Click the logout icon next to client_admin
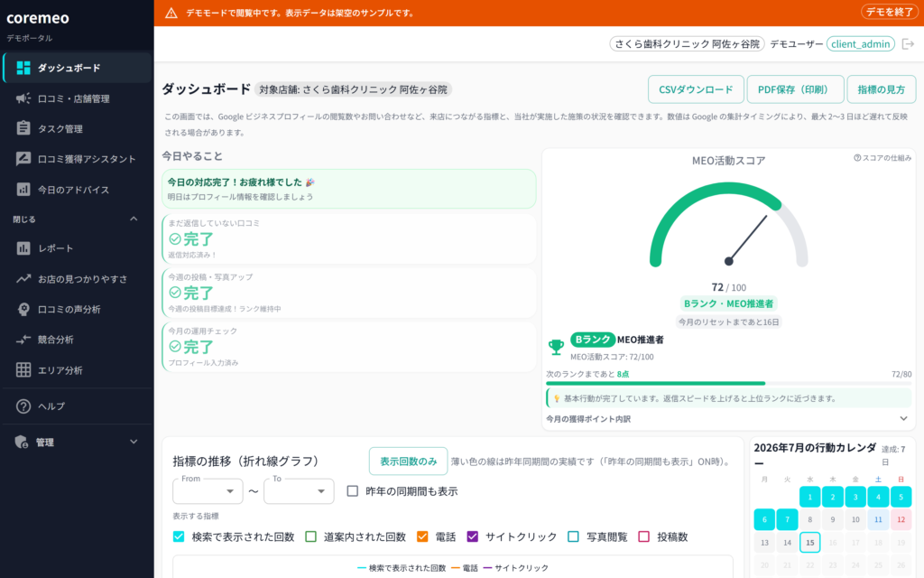Image resolution: width=924 pixels, height=578 pixels. point(908,44)
